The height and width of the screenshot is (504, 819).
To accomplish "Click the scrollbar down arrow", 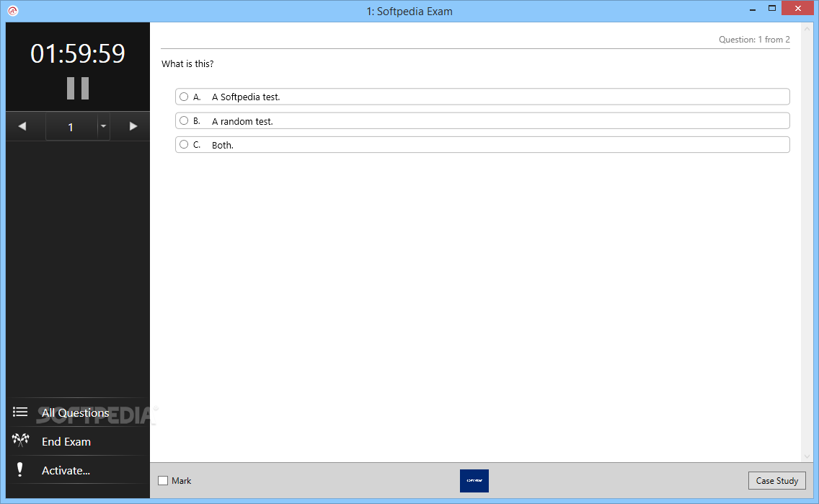I will pyautogui.click(x=807, y=456).
